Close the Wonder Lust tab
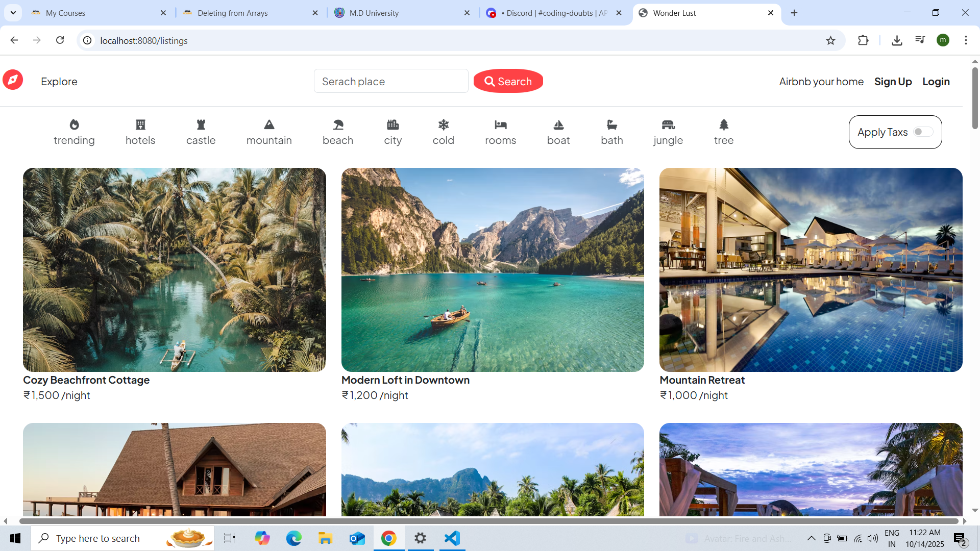The height and width of the screenshot is (551, 980). [x=771, y=13]
